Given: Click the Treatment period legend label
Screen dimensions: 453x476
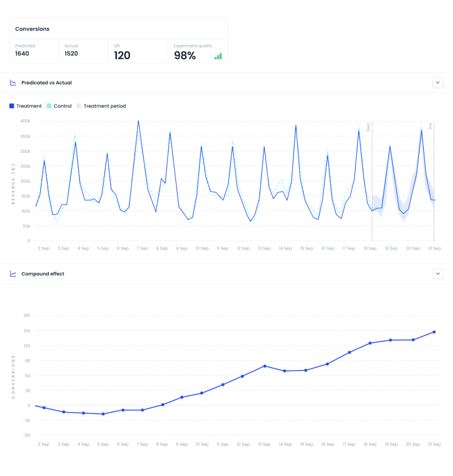Looking at the screenshot, I should [x=105, y=106].
